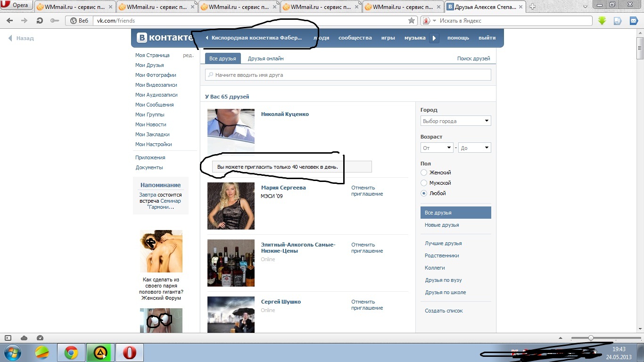Image resolution: width=644 pixels, height=362 pixels.
Task: Reload the page with the refresh icon
Action: pos(40,21)
